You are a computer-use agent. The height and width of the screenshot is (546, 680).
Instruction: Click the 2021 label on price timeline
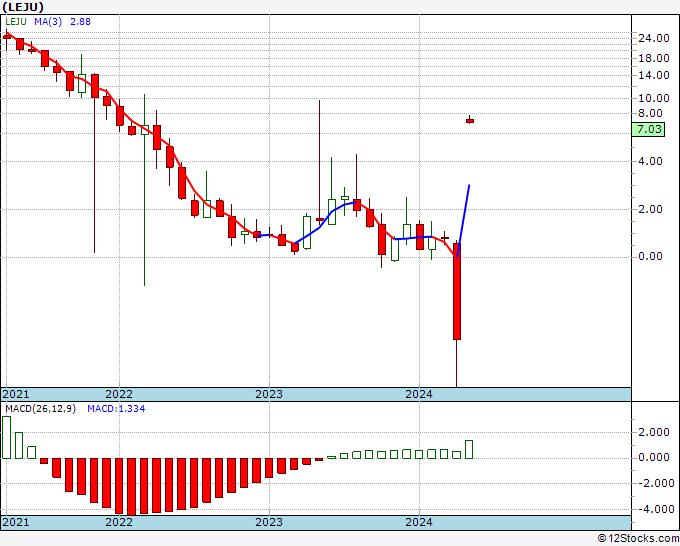point(16,394)
